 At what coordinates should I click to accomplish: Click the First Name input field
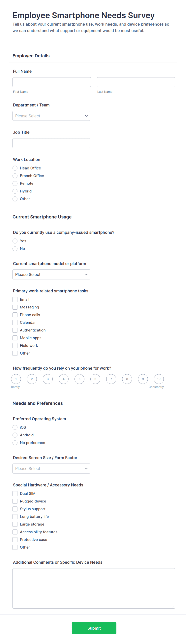(x=52, y=82)
